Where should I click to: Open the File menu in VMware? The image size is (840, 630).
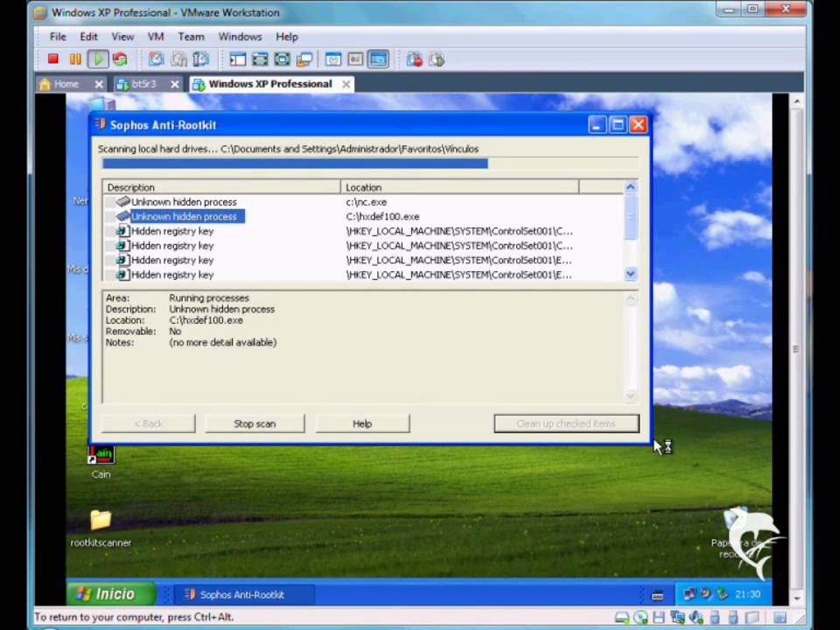click(x=58, y=37)
